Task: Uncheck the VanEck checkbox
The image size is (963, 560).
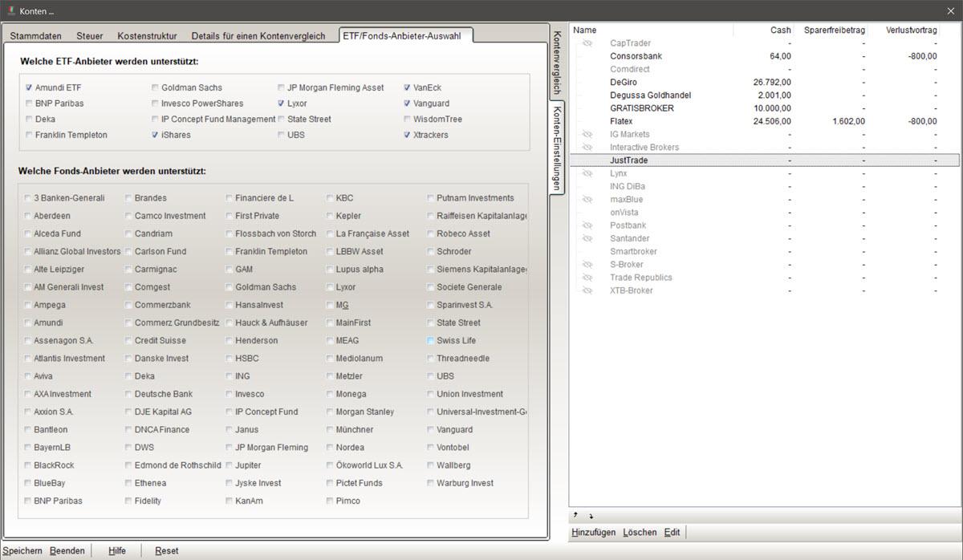Action: click(x=408, y=87)
